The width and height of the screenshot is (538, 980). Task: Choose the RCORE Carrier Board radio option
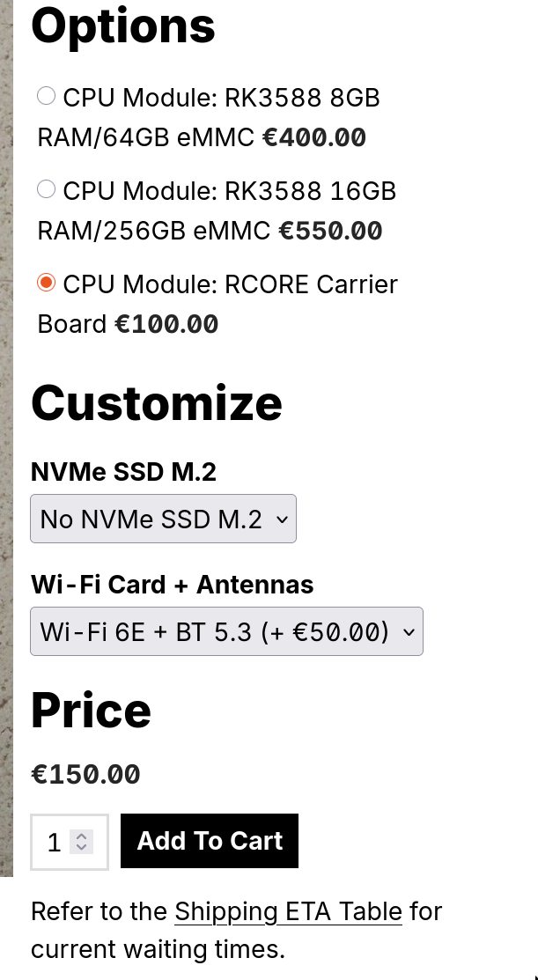tap(46, 284)
